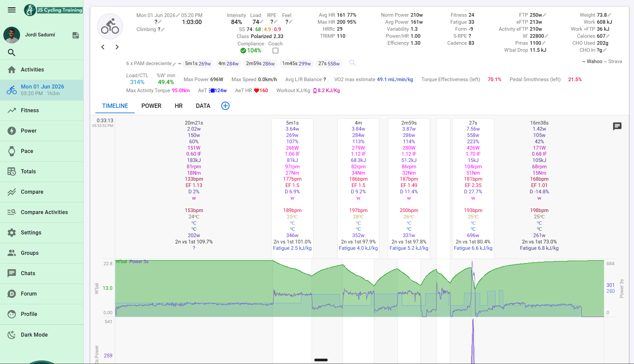The height and width of the screenshot is (364, 634).
Task: Select the 2m59s 286w interval chip
Action: pos(260,63)
